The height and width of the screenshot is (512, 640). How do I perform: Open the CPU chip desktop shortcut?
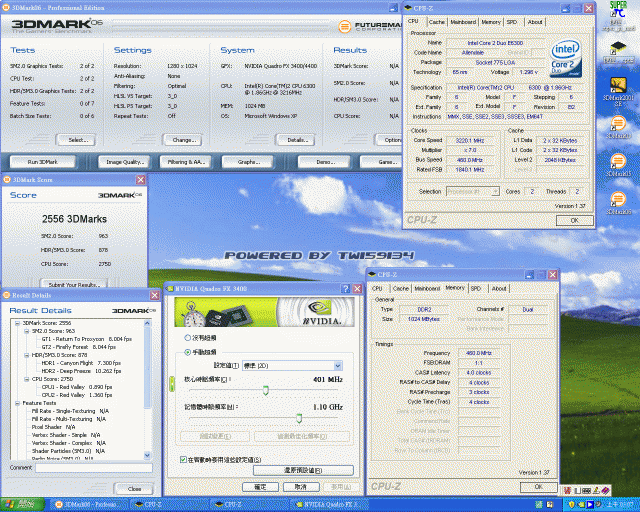pos(618,52)
